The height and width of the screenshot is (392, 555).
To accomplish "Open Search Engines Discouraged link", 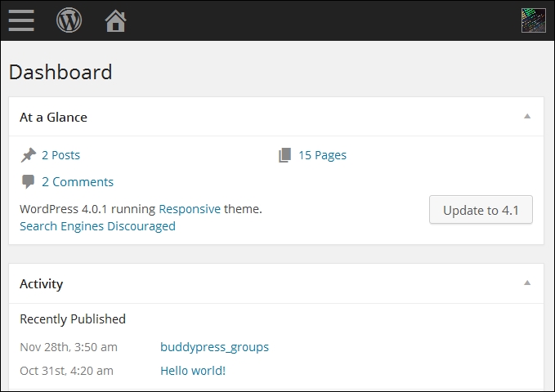I will pyautogui.click(x=98, y=226).
